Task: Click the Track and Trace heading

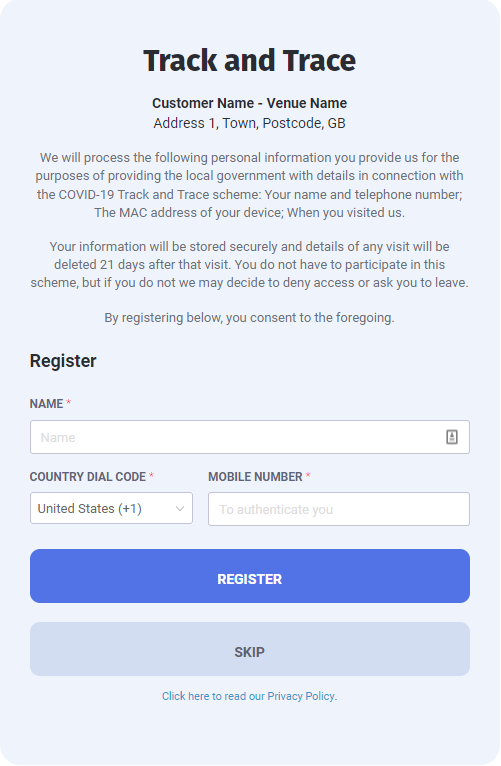Action: coord(250,61)
